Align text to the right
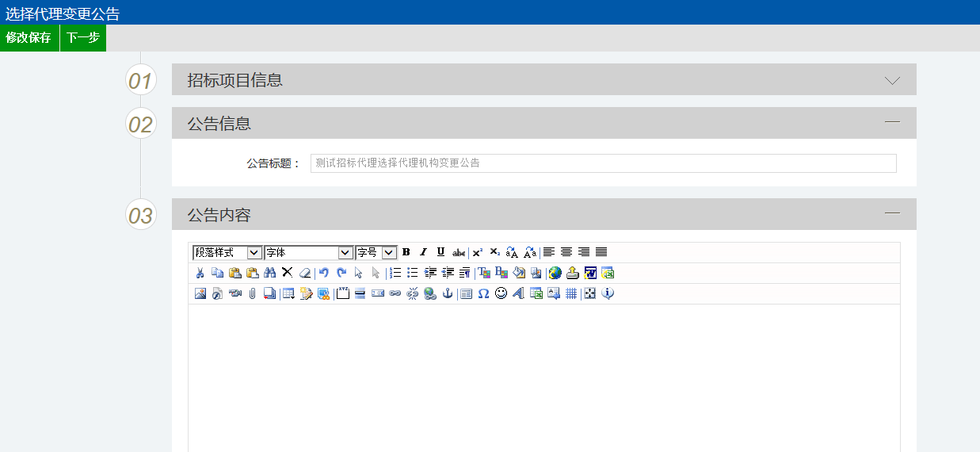Screen dimensions: 980x452 (584, 252)
